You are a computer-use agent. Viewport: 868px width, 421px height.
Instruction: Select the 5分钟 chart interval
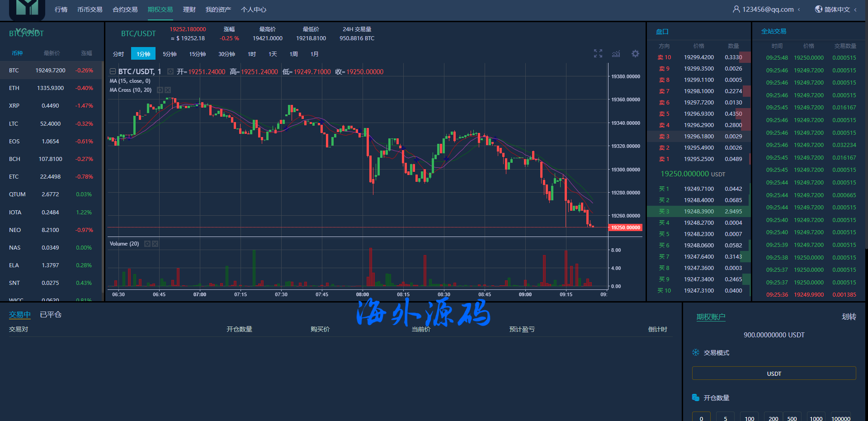click(170, 54)
